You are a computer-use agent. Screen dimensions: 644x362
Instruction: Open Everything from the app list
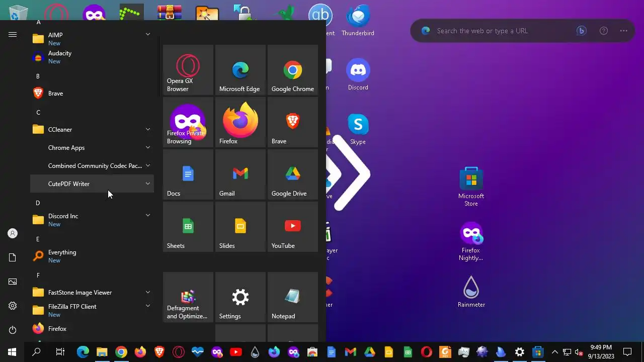pyautogui.click(x=92, y=256)
